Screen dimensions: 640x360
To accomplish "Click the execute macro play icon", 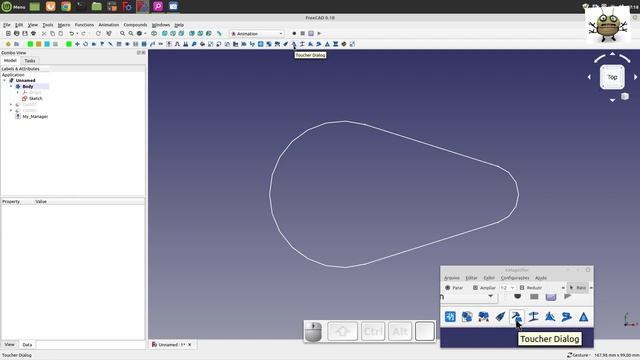I will [320, 33].
